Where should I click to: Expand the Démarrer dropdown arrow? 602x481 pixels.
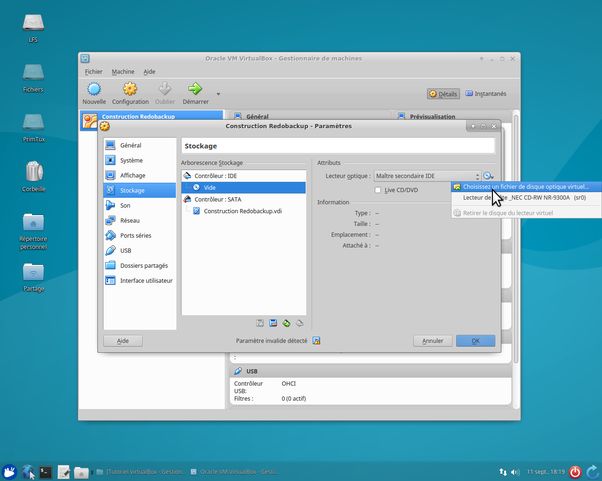pos(218,94)
